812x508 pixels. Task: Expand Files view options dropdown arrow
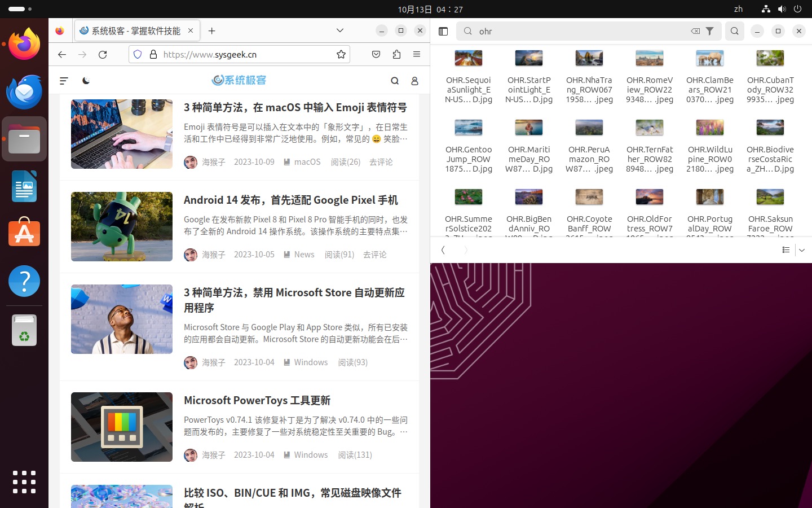(x=802, y=249)
